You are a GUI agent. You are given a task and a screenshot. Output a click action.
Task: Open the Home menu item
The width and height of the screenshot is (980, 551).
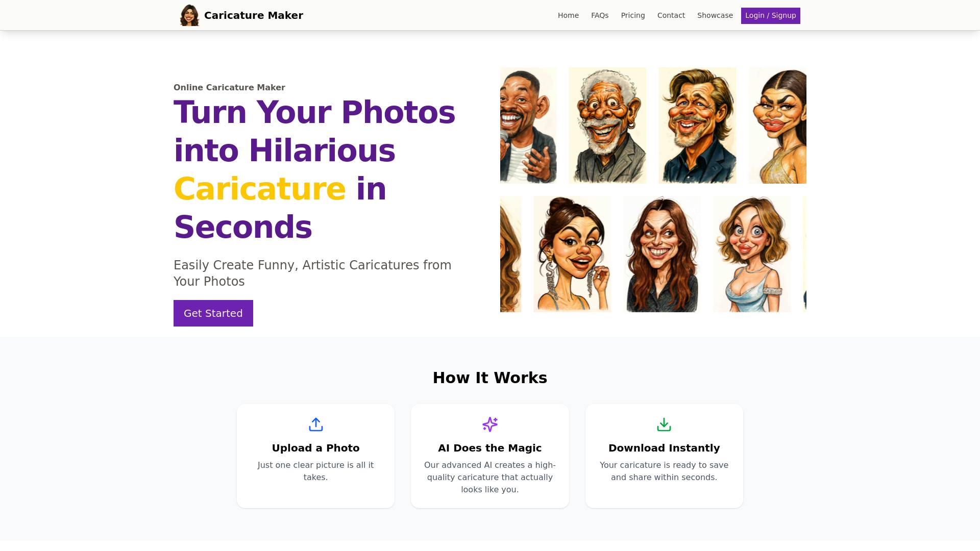click(568, 15)
